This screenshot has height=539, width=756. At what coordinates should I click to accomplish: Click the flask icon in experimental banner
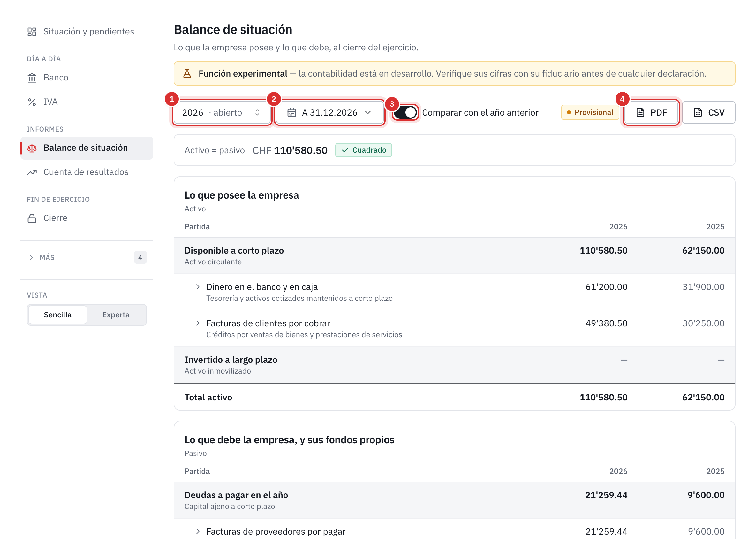click(187, 73)
